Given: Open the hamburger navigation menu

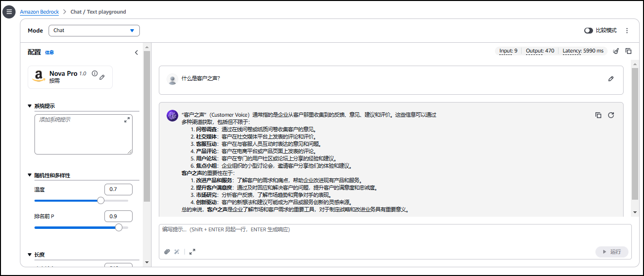Looking at the screenshot, I should pos(9,12).
